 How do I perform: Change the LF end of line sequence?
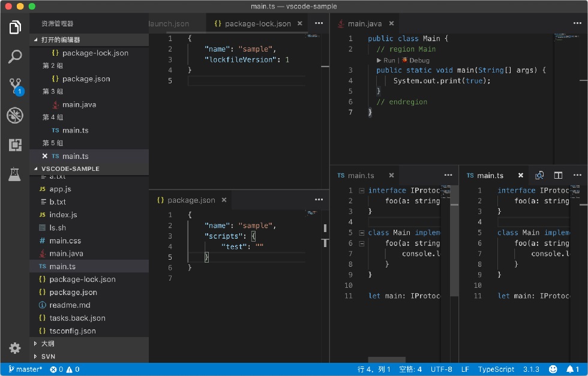tap(465, 369)
